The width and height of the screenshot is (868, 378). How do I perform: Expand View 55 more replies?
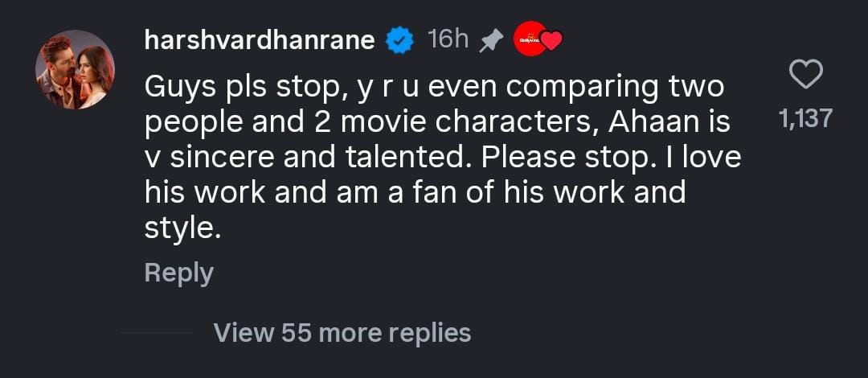[x=342, y=332]
